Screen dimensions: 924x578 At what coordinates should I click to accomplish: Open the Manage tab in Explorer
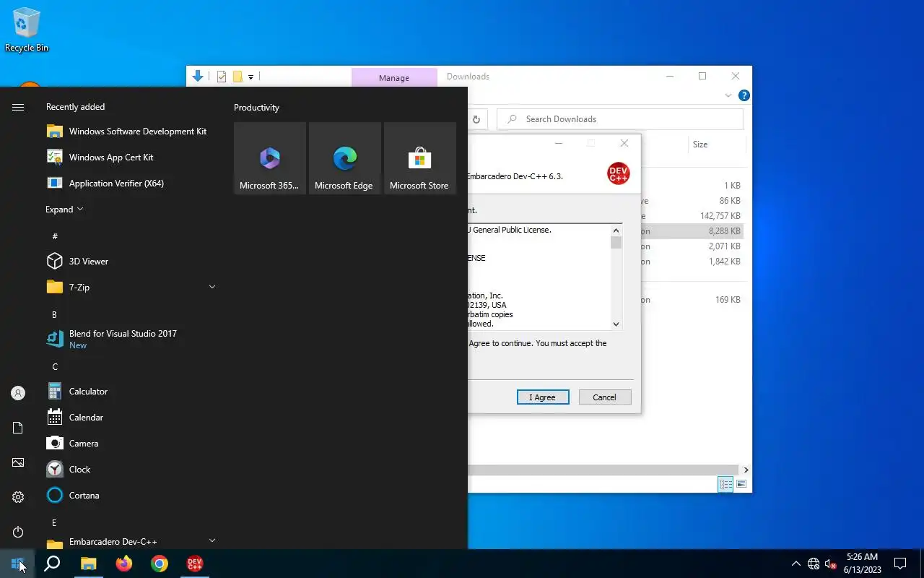point(394,78)
